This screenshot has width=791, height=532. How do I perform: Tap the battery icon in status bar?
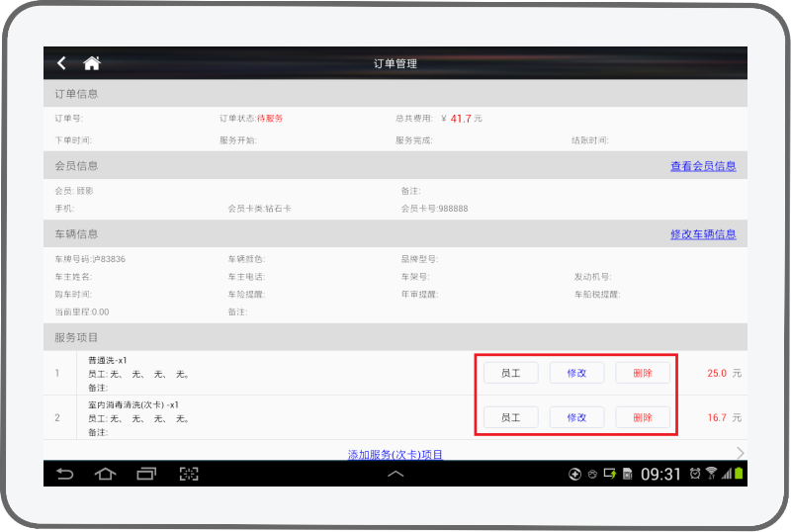coord(739,474)
